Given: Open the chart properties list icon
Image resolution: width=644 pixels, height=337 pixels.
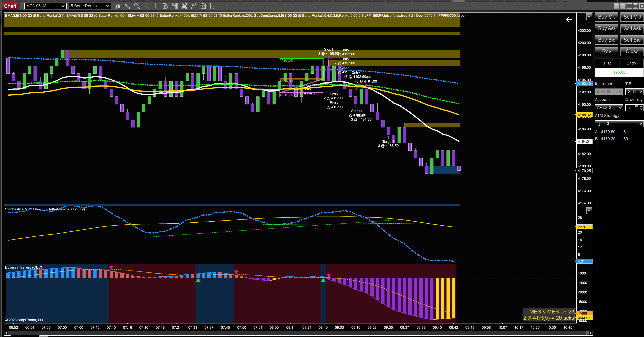Looking at the screenshot, I should (x=213, y=6).
